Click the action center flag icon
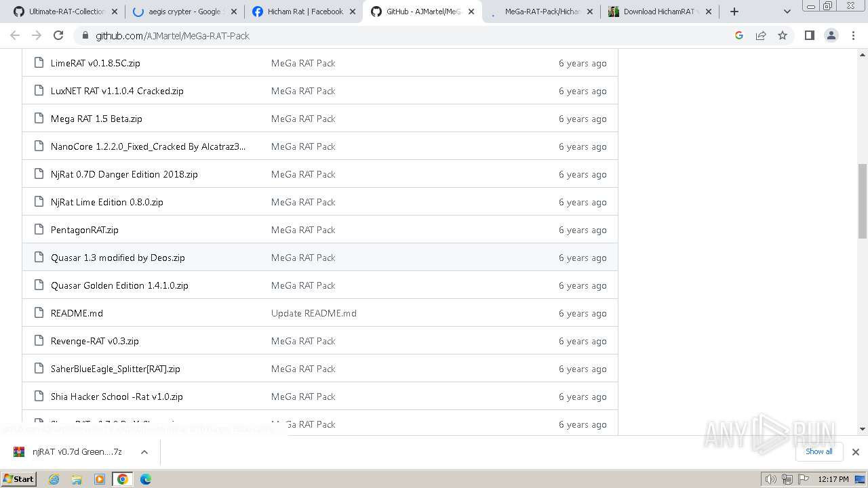This screenshot has height=488, width=868. coord(803,479)
